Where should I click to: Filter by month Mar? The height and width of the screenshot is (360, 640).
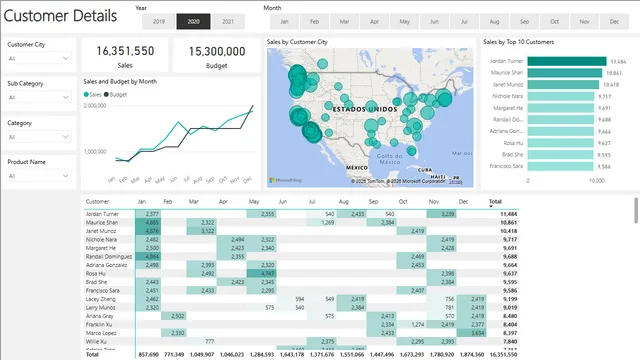pos(344,22)
